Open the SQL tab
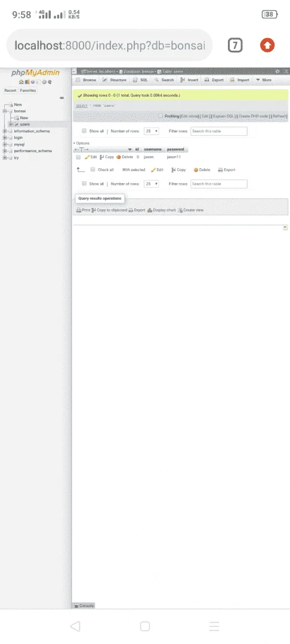The width and height of the screenshot is (290, 644). (x=140, y=80)
